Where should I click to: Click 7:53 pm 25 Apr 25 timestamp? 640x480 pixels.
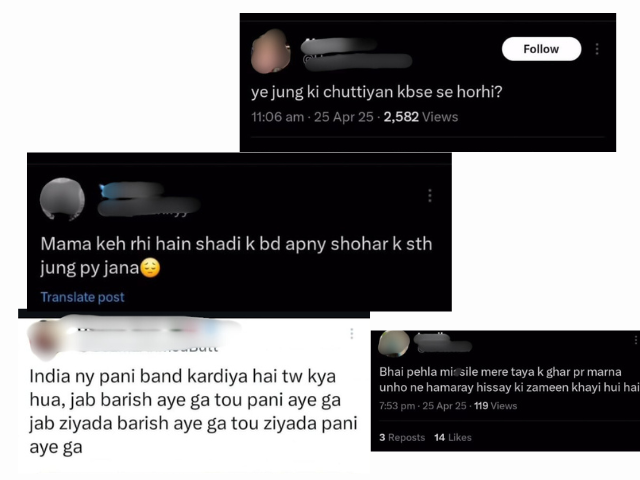422,406
